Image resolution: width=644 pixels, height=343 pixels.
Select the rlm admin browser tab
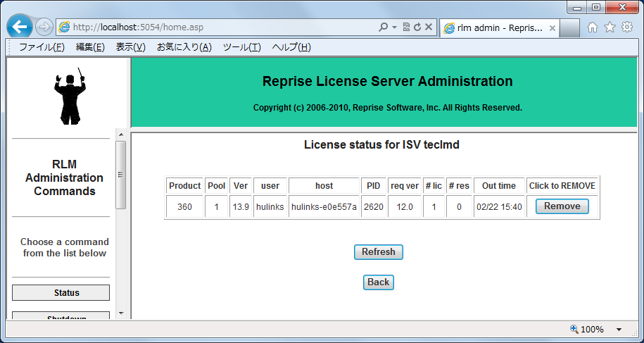[499, 28]
